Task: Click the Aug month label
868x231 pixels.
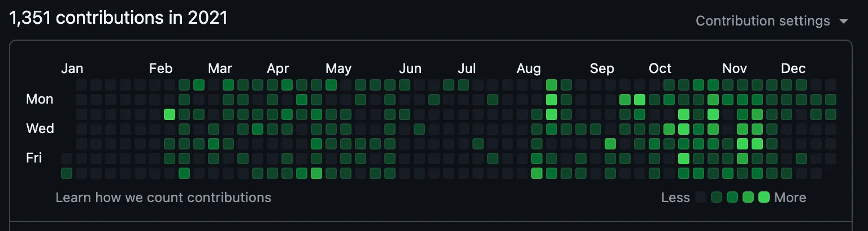Action: click(528, 69)
